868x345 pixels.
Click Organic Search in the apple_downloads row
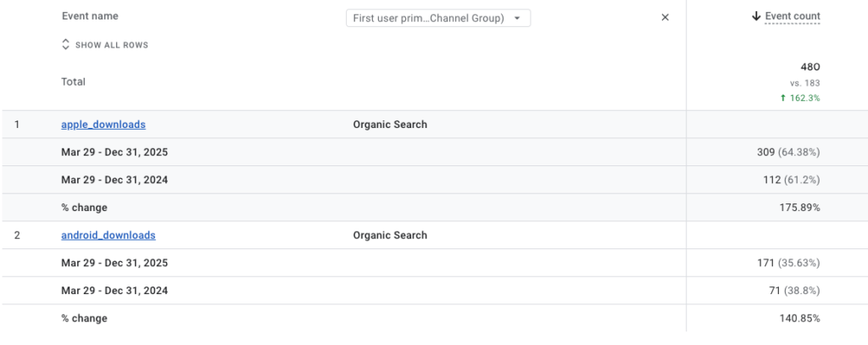tap(390, 125)
